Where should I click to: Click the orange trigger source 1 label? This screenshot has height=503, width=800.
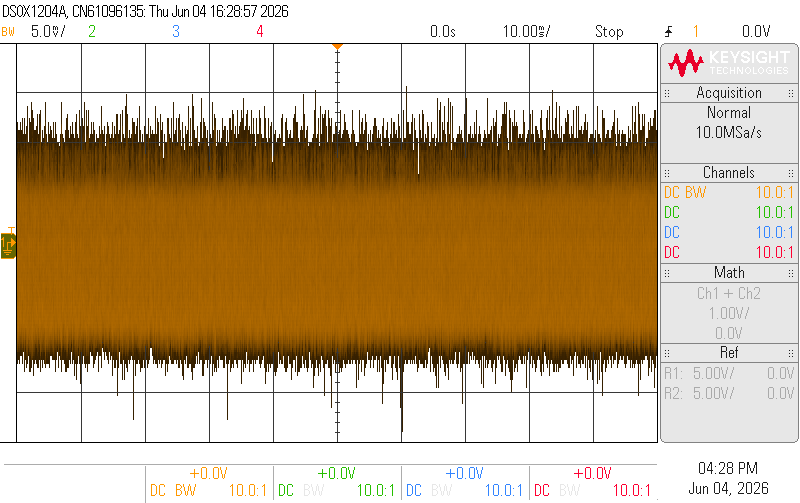click(x=695, y=32)
